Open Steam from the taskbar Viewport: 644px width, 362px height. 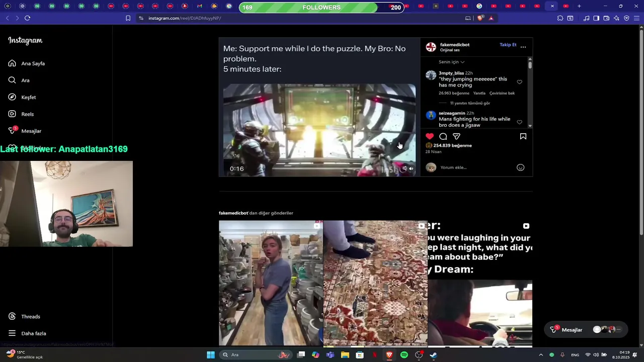433,355
